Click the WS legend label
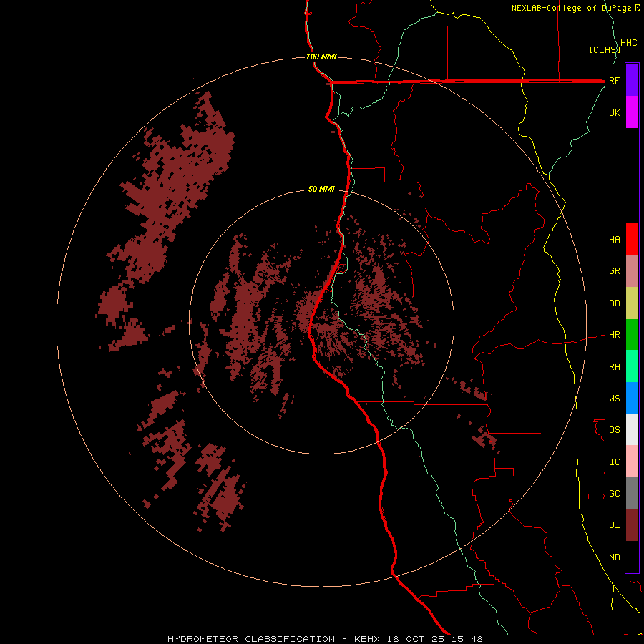 (615, 399)
